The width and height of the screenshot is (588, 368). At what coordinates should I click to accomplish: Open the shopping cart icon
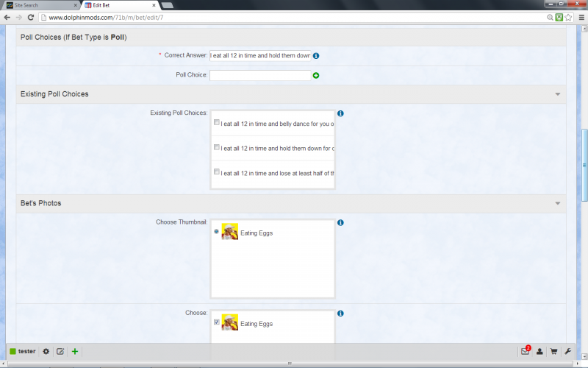(553, 352)
